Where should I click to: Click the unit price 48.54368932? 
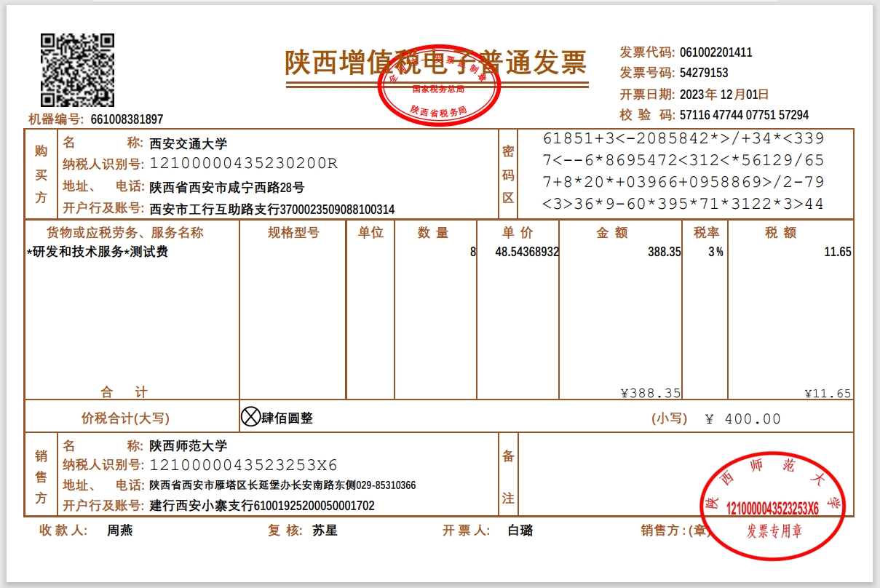click(x=527, y=253)
